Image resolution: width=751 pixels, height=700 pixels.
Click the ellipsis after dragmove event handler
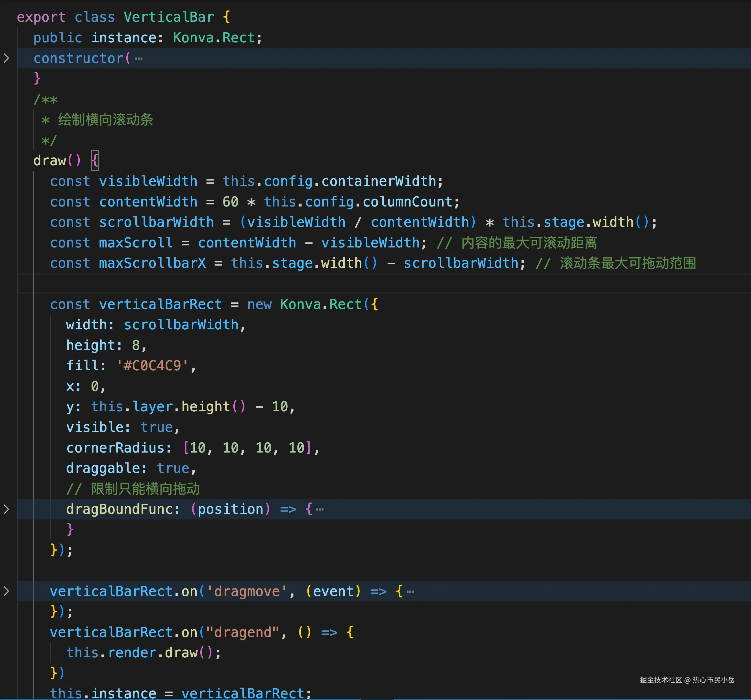pos(410,592)
